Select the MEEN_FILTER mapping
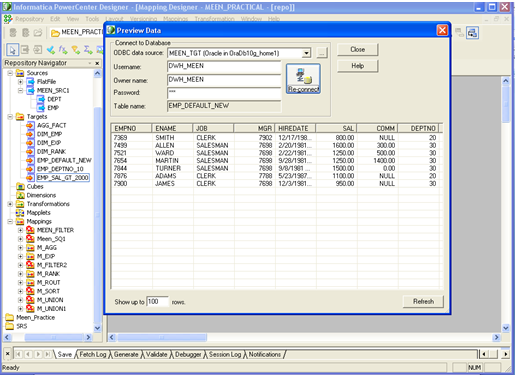This screenshot has height=375, width=515. (55, 230)
